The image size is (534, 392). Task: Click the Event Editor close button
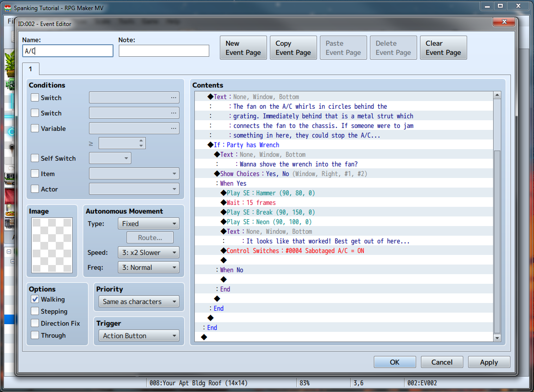pyautogui.click(x=504, y=22)
